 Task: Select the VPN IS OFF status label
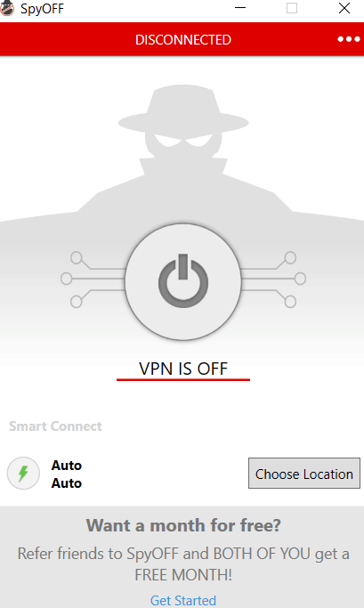tap(183, 369)
